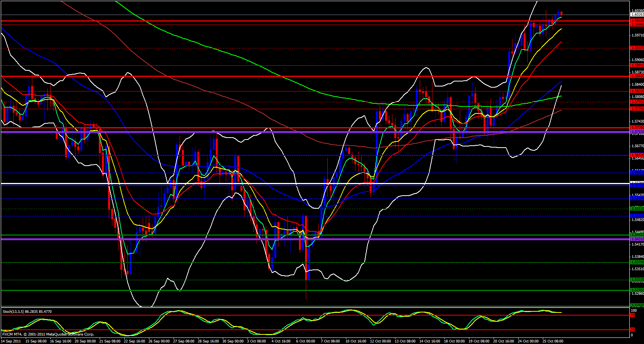Image resolution: width=644 pixels, height=344 pixels.
Task: Click the 12 Oct 00:00 time label
Action: 380,341
